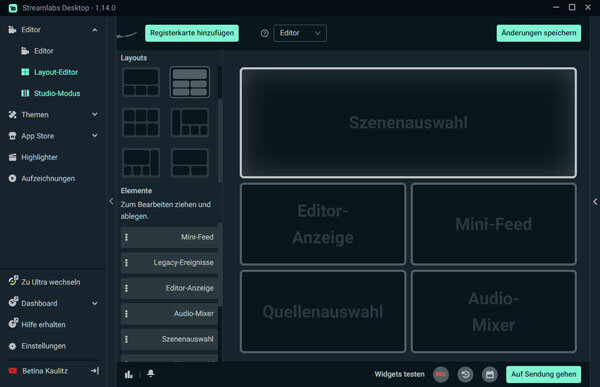600x387 pixels.
Task: Select the one-large-three-small layout thumbnail
Action: (141, 82)
